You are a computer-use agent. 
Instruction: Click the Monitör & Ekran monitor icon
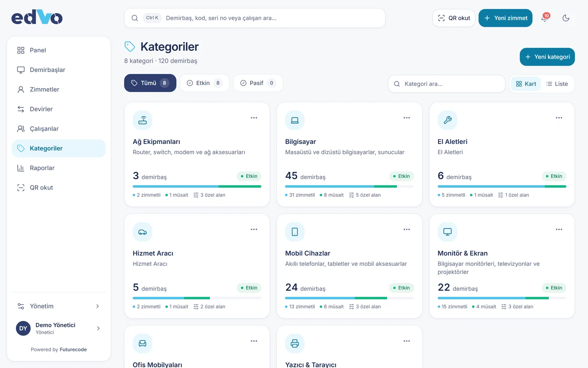[x=448, y=232]
